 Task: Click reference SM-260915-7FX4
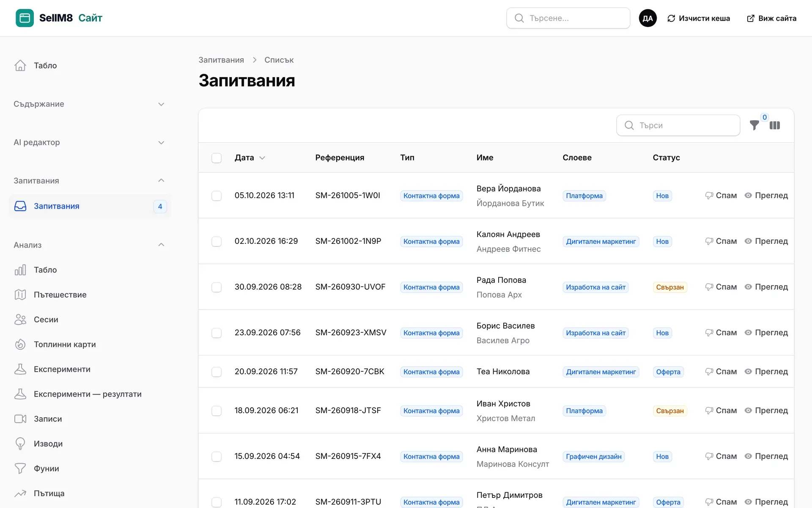click(348, 456)
